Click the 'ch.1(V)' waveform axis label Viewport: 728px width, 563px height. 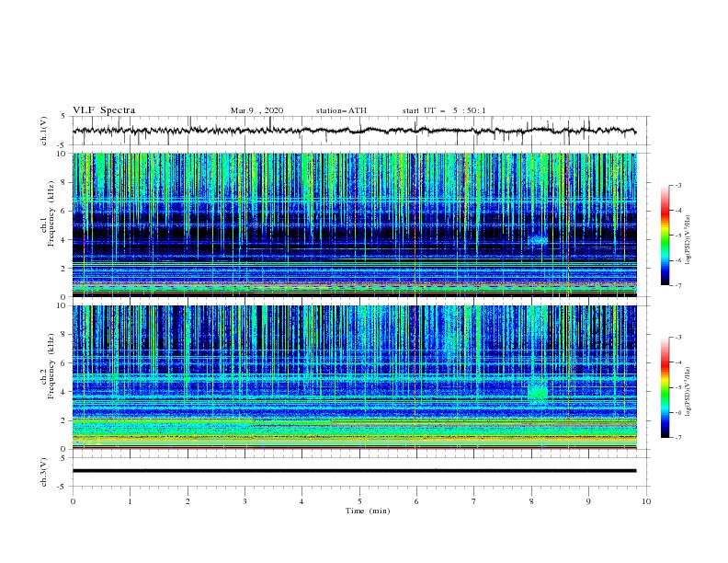pos(44,131)
